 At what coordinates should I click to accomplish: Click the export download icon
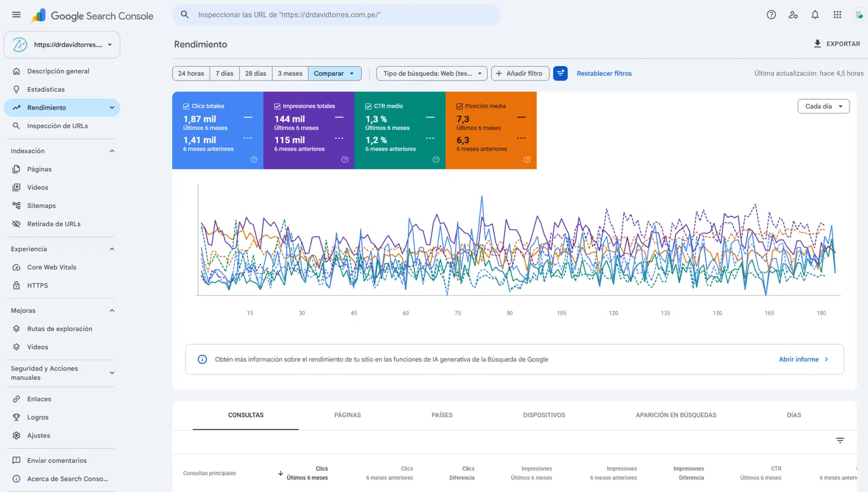pyautogui.click(x=817, y=44)
